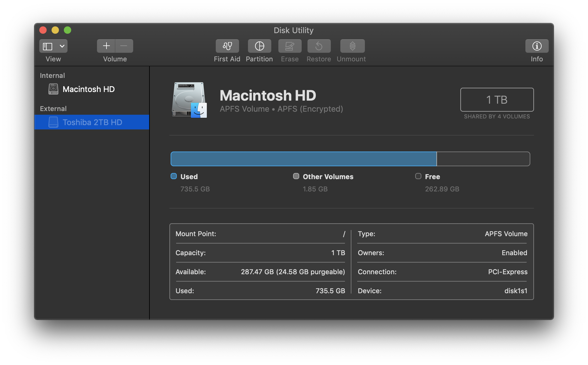Click the Mount Point value slash

344,234
